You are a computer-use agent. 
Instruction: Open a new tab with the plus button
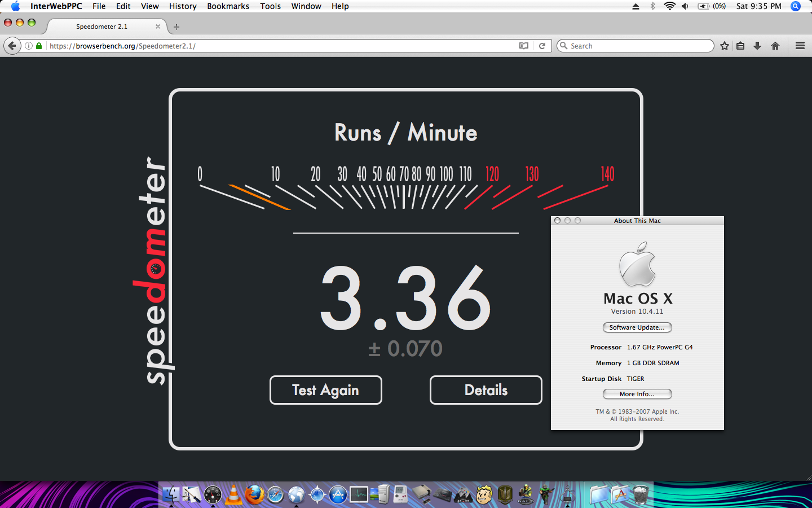(x=176, y=27)
